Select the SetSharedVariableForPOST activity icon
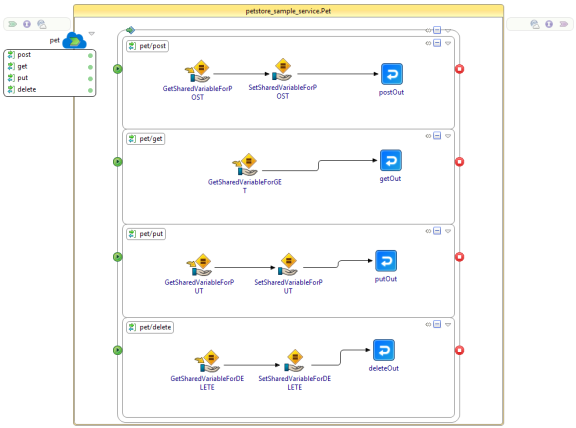This screenshot has width=576, height=428. (282, 70)
